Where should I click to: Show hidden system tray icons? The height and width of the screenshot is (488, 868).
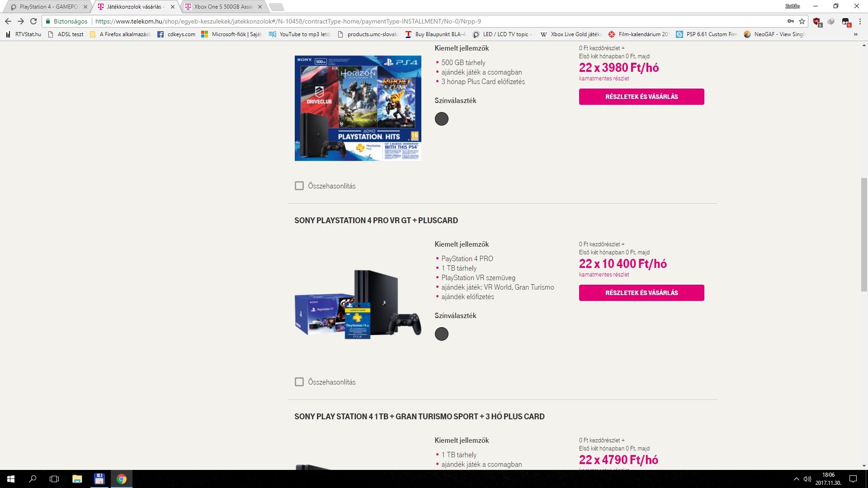[x=796, y=479]
